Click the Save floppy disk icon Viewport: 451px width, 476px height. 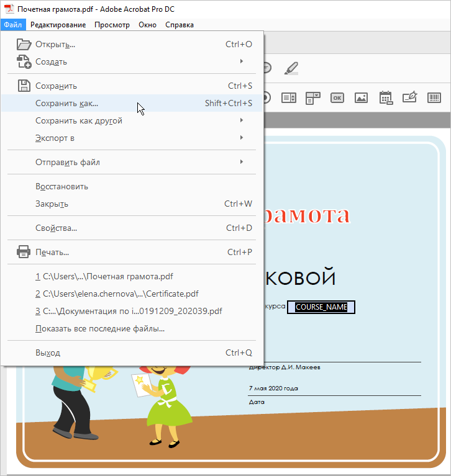(24, 86)
